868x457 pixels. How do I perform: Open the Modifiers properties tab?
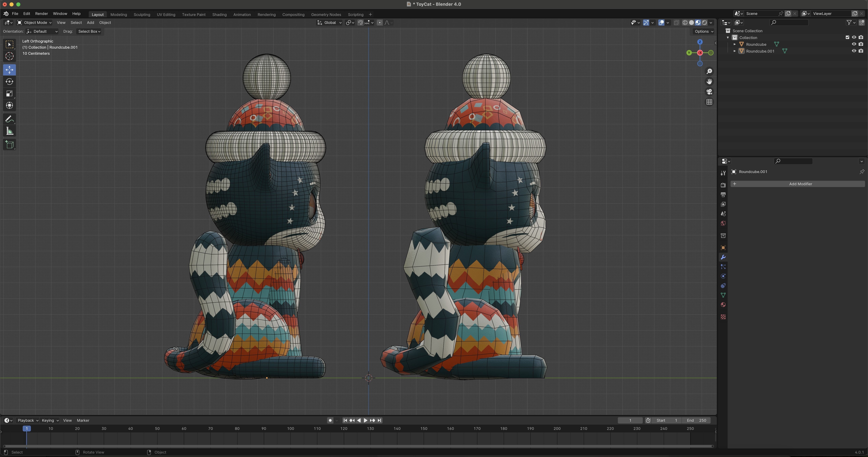coord(723,257)
